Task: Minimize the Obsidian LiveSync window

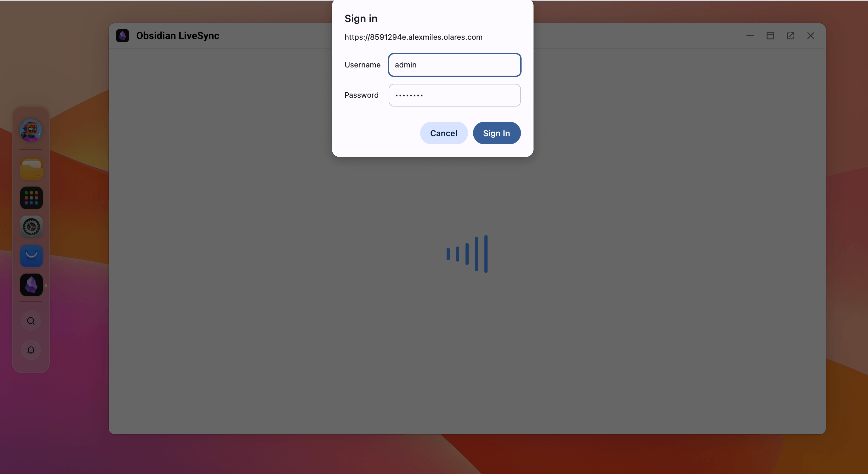Action: point(750,36)
